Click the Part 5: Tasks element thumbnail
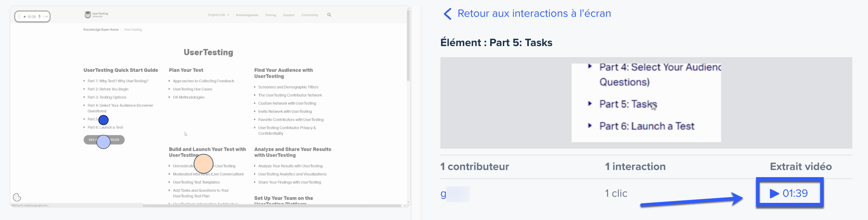 [646, 103]
